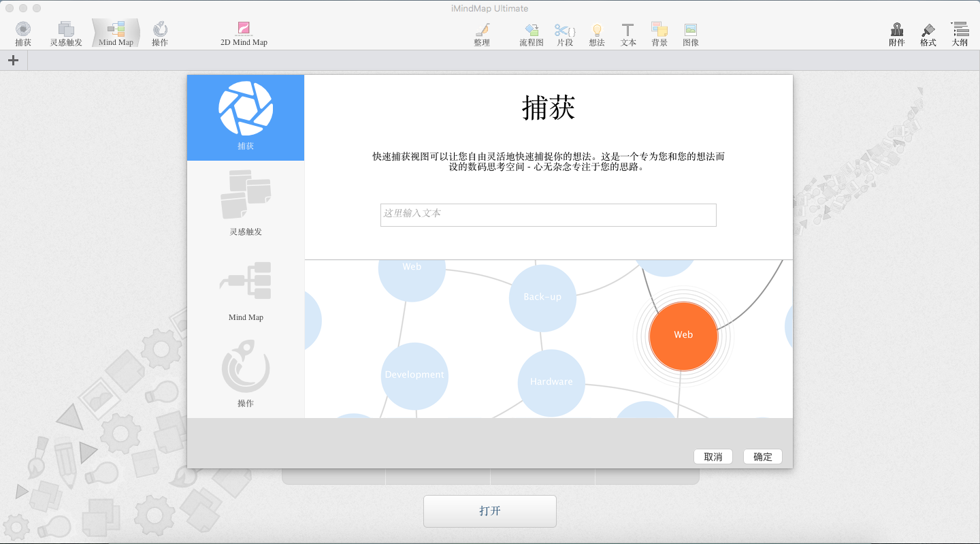Open the 片段 snippets tool

click(x=565, y=34)
